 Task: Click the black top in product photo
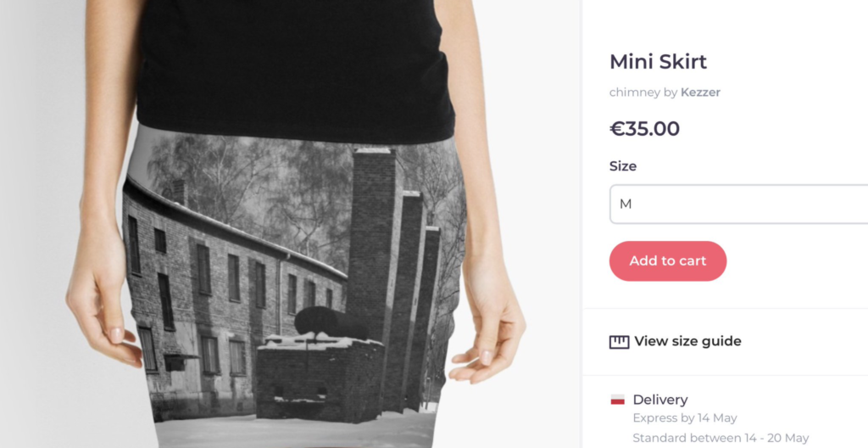click(x=295, y=70)
